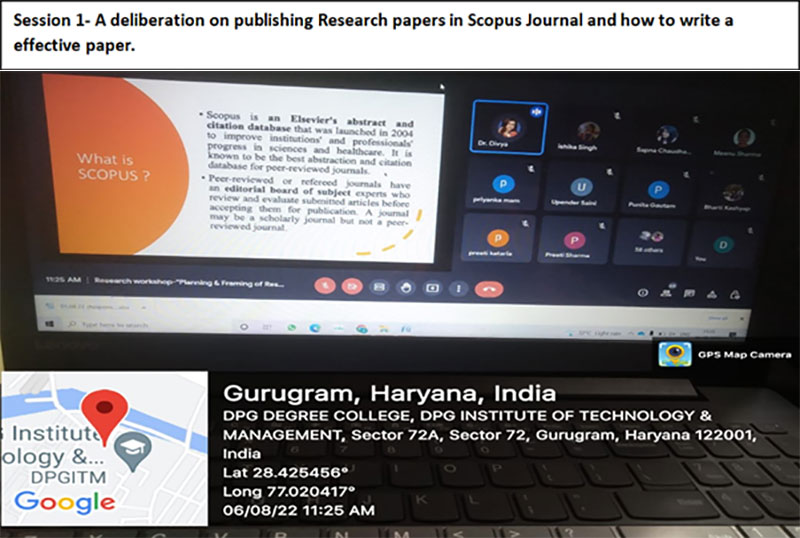800x538 pixels.
Task: Open host controls lock icon
Action: (x=735, y=295)
